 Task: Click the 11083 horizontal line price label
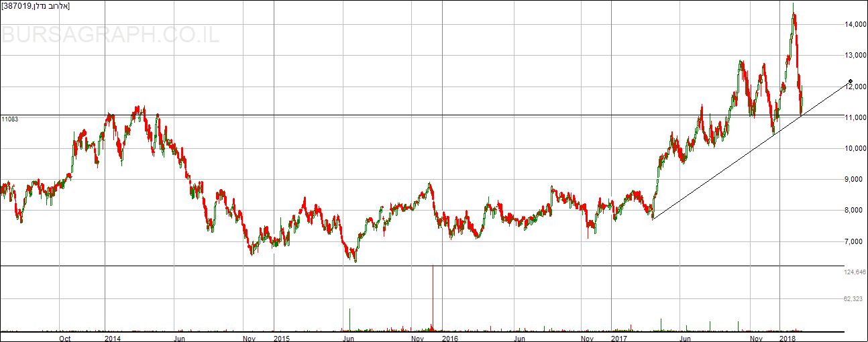click(x=9, y=119)
